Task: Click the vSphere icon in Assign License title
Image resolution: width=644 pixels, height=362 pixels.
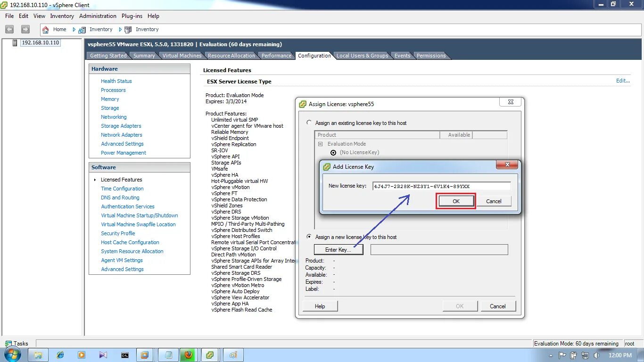Action: click(x=302, y=104)
